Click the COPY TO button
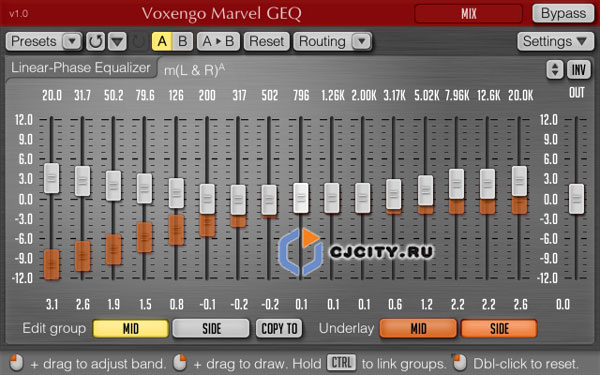 tap(279, 328)
